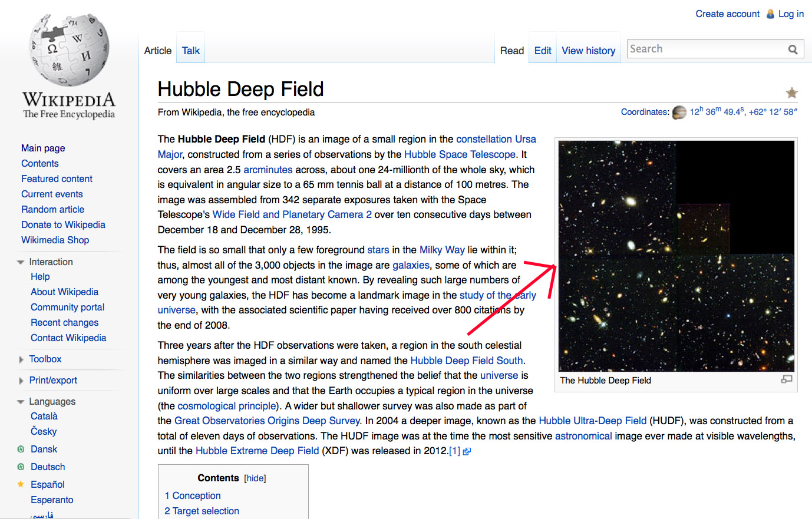Visit the Wikimedia Shop link

(55, 240)
